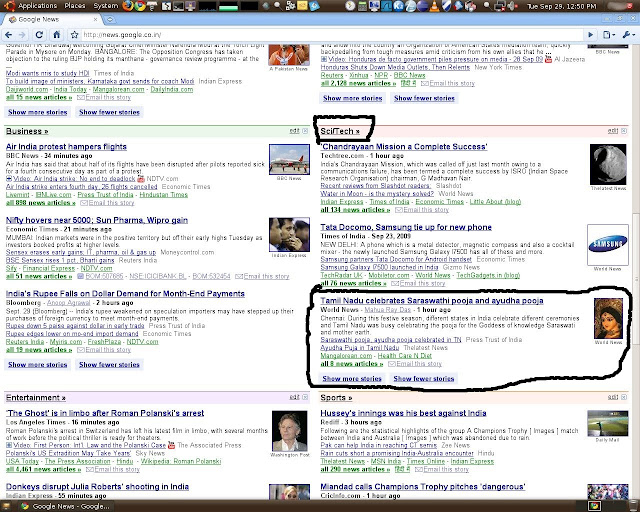This screenshot has width=640, height=512.
Task: Click the Google News taskbar button
Action: click(65, 506)
